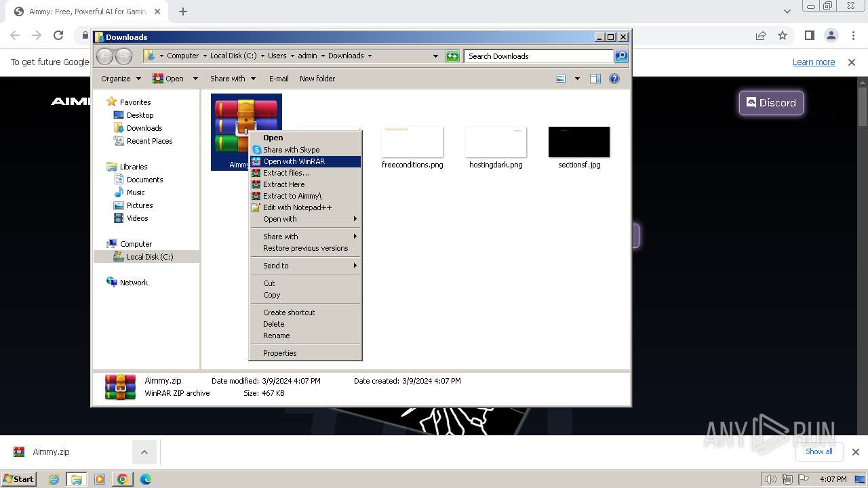This screenshot has width=868, height=488.
Task: Select Create shortcut in context menu
Action: pos(305,312)
